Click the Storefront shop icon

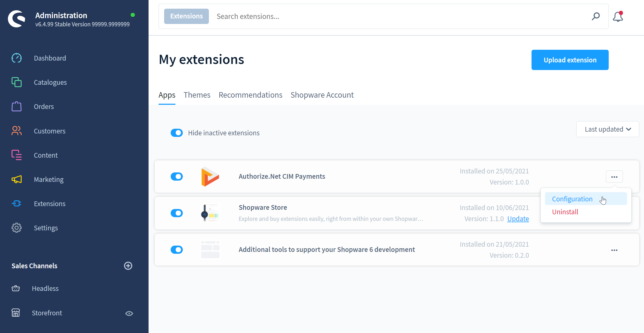pyautogui.click(x=16, y=313)
